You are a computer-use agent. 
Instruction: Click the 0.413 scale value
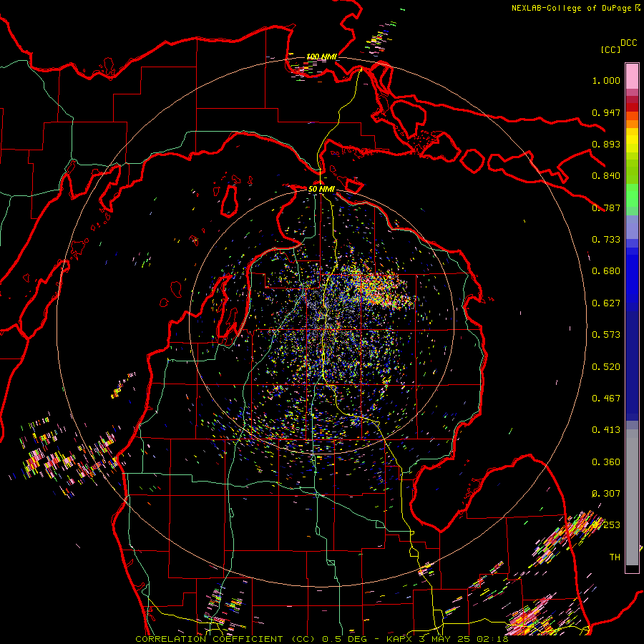pyautogui.click(x=606, y=430)
